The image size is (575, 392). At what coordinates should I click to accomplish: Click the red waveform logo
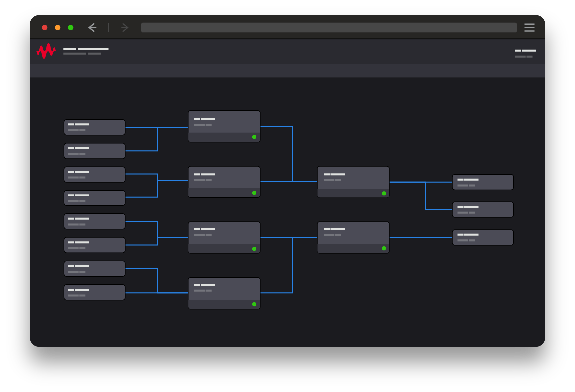point(46,51)
